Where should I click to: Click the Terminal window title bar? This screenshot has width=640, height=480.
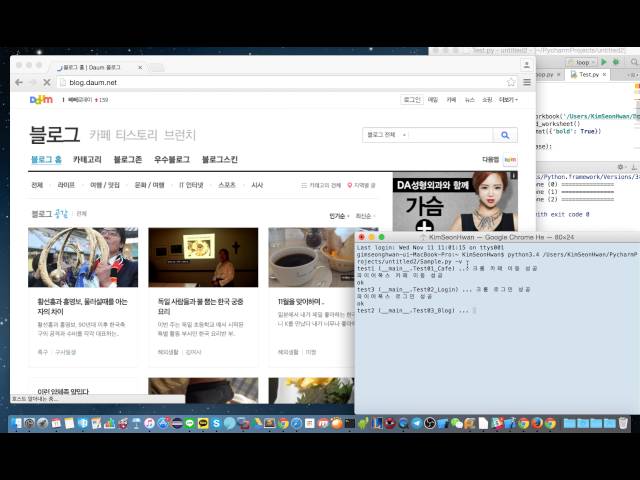coord(497,237)
